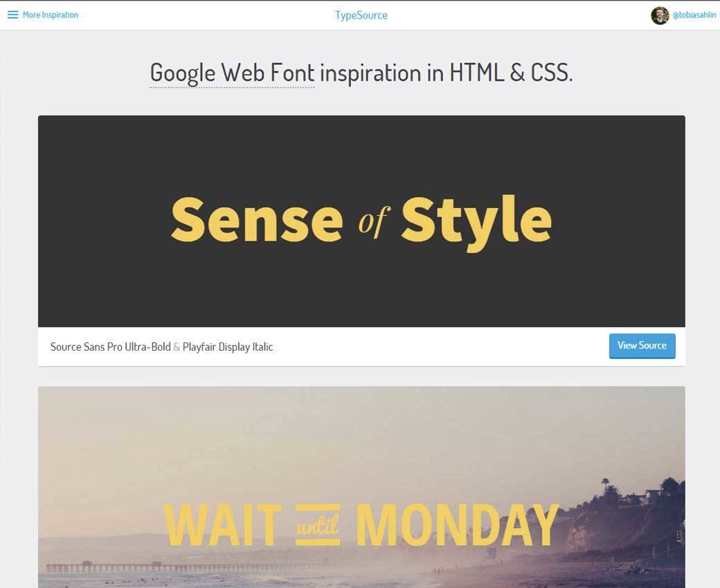This screenshot has width=720, height=588.
Task: Click the Playfair Display Italic font name
Action: click(x=228, y=347)
